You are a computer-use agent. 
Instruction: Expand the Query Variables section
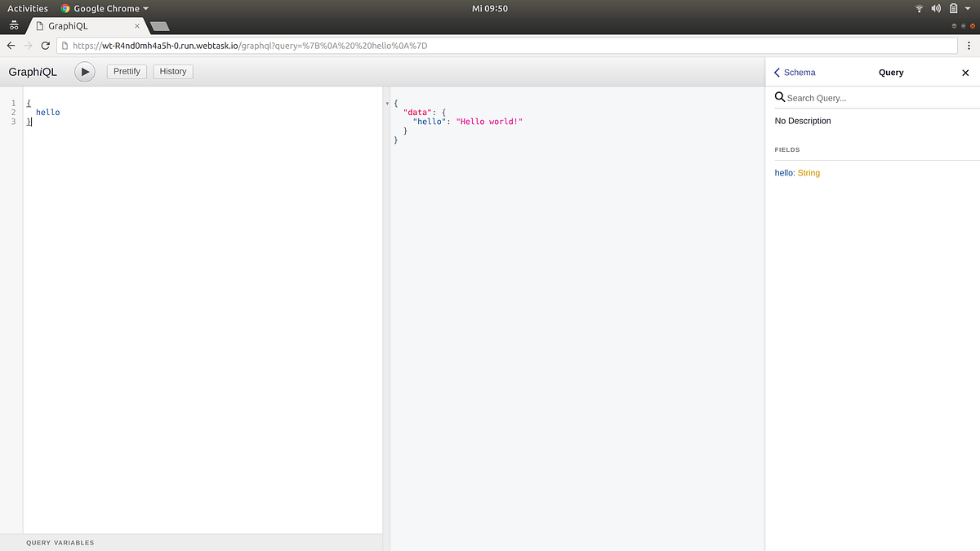click(60, 542)
